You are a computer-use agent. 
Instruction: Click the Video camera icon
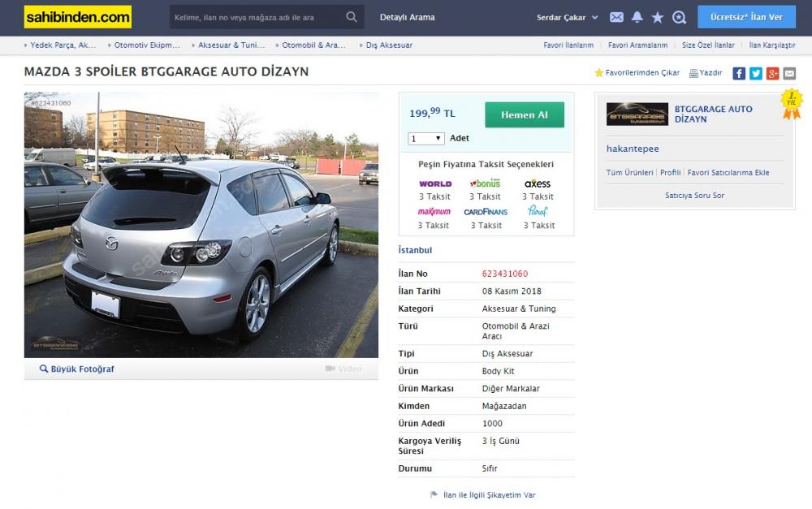(x=330, y=369)
